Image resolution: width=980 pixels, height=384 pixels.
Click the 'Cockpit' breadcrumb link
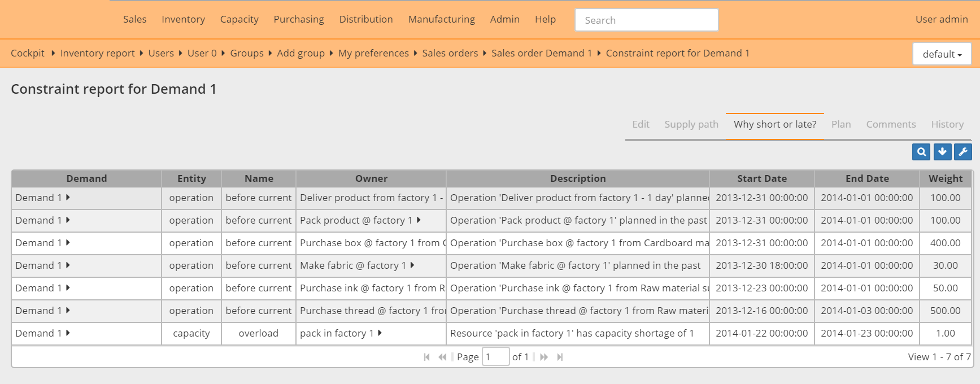(28, 53)
